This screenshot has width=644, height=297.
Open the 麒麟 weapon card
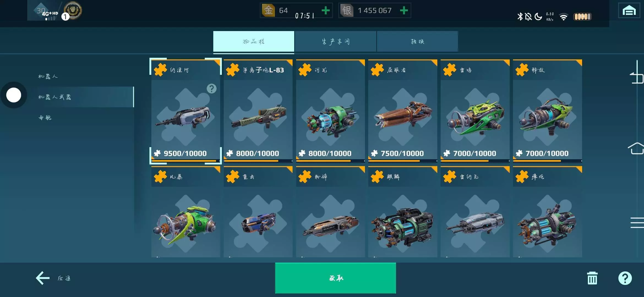click(x=403, y=212)
